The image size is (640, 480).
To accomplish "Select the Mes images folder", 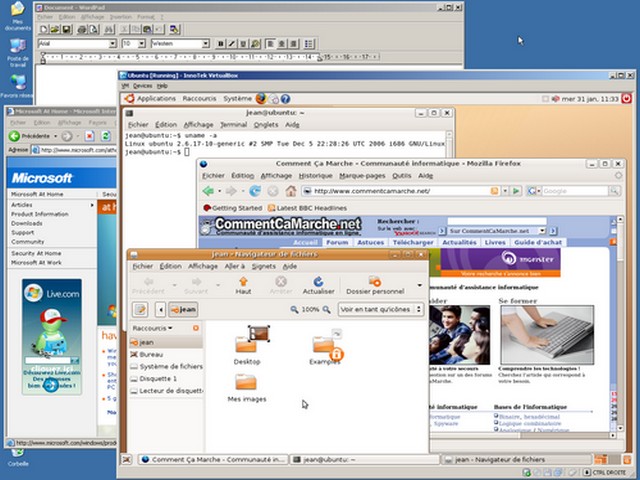I will (247, 389).
